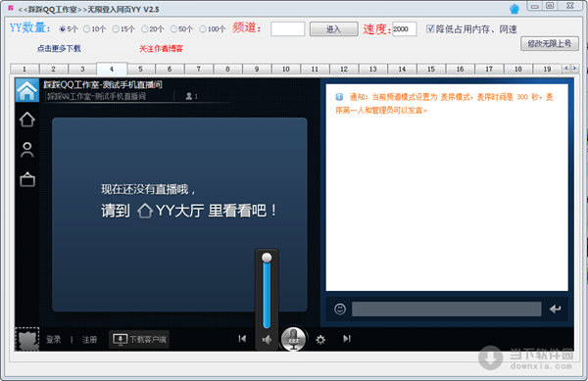
Task: Switch to tab 14
Action: 402,69
